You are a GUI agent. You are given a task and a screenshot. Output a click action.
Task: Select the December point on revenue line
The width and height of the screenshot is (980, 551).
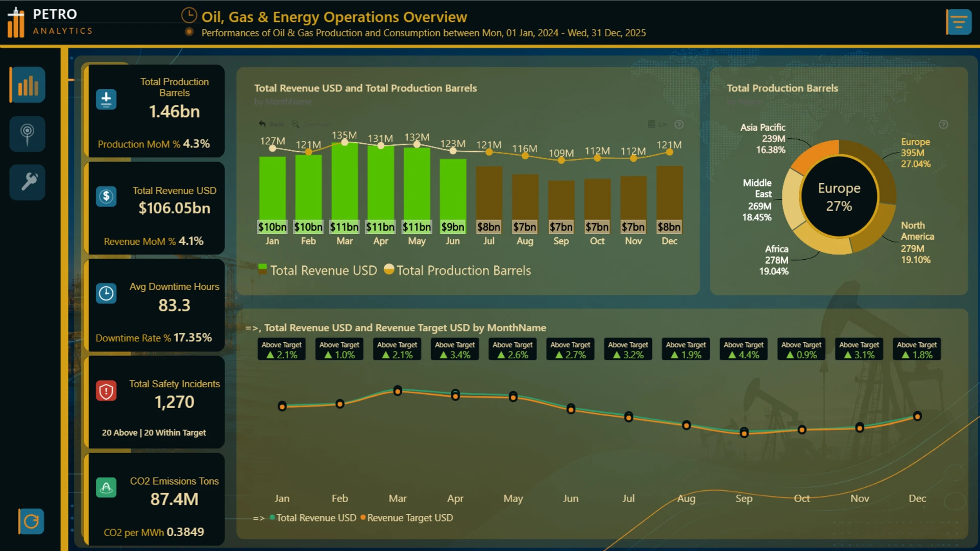click(x=917, y=416)
